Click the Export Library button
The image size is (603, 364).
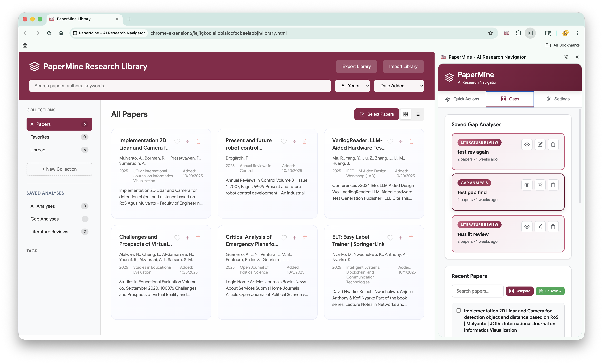(356, 67)
